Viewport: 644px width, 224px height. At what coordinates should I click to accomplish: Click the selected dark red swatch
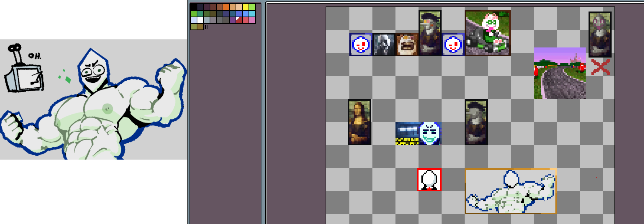click(239, 20)
